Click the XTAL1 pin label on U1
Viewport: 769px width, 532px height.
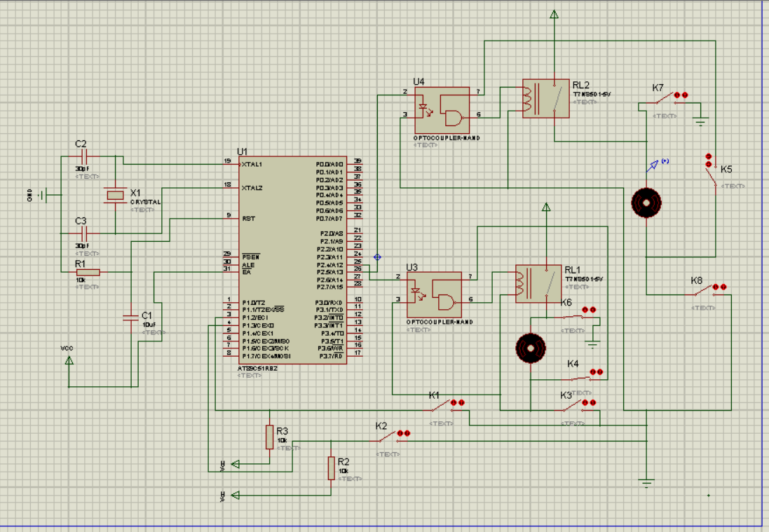pyautogui.click(x=252, y=164)
